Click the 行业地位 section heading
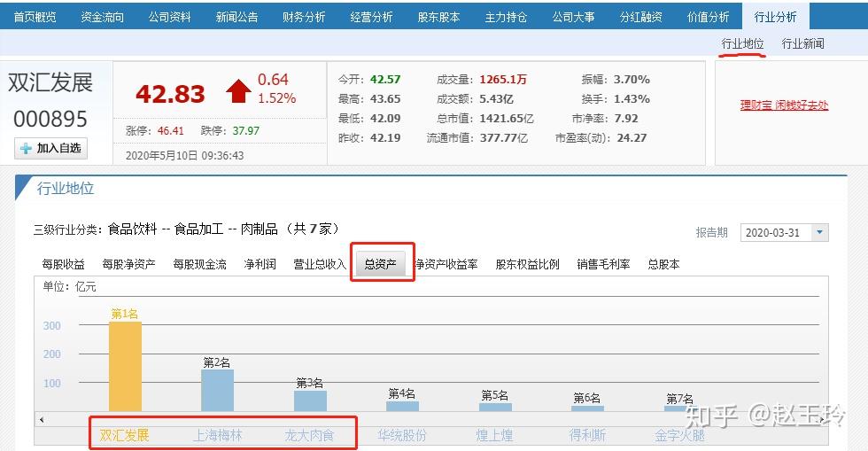The height and width of the screenshot is (451, 868). tap(66, 189)
